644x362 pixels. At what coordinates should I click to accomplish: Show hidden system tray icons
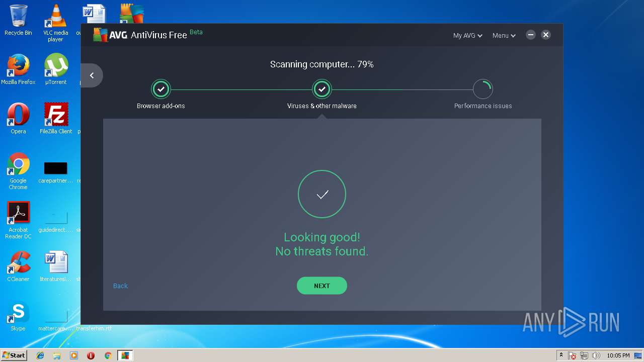(561, 355)
